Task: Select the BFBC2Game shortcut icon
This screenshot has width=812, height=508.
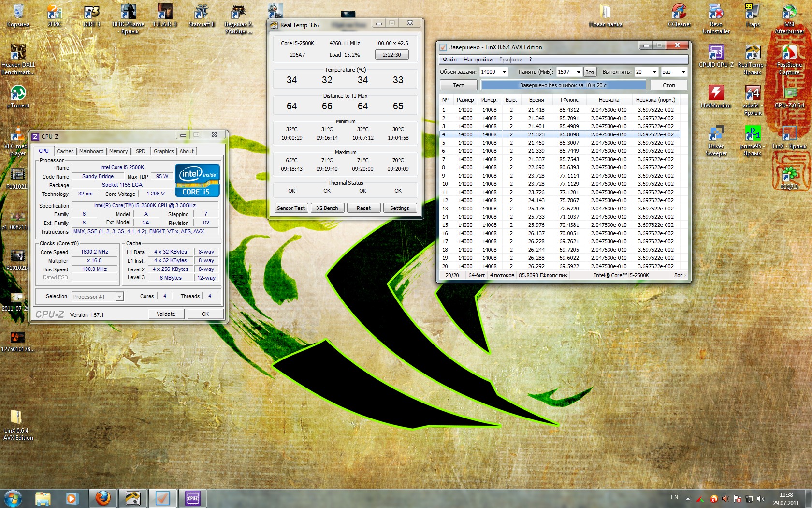Action: pos(128,19)
